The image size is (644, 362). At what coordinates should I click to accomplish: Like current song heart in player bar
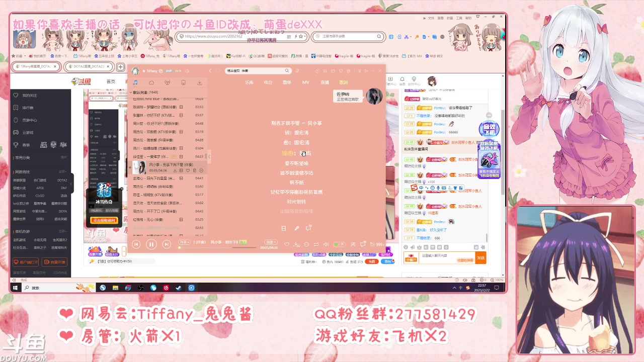287,244
